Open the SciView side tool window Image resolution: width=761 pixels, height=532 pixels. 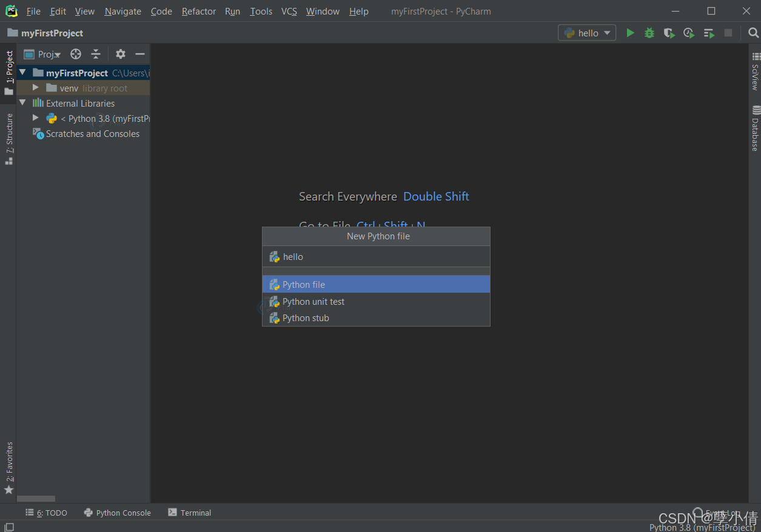(755, 71)
